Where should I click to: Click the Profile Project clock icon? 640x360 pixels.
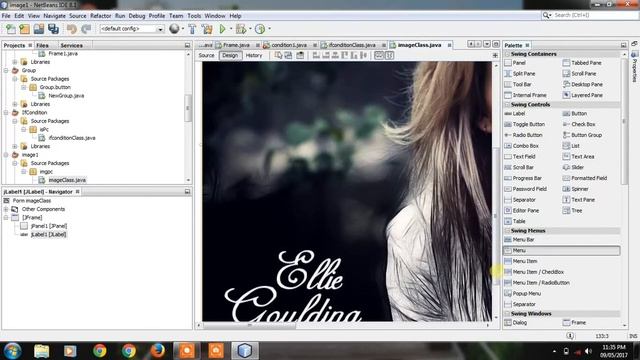(260, 29)
